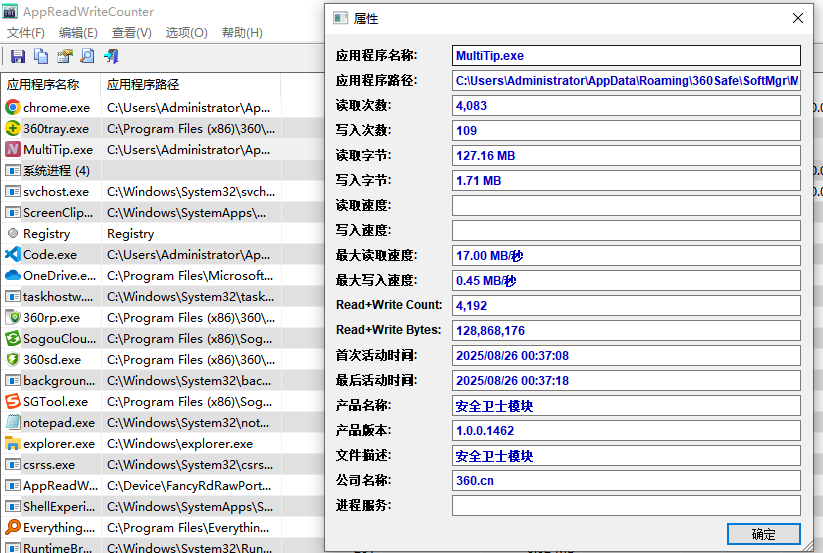
Task: Open the 查看(V) menu
Action: [x=131, y=33]
